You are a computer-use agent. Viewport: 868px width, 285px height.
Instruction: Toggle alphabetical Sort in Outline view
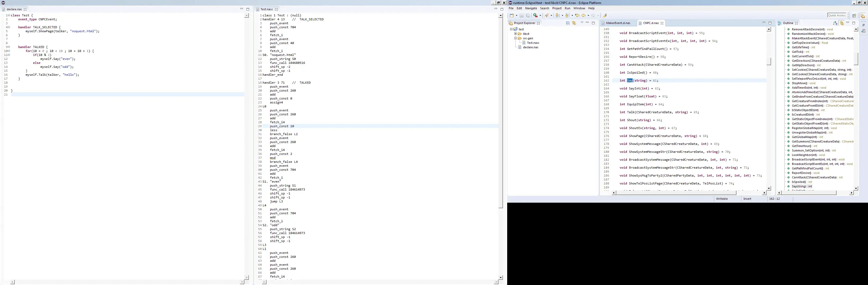835,23
